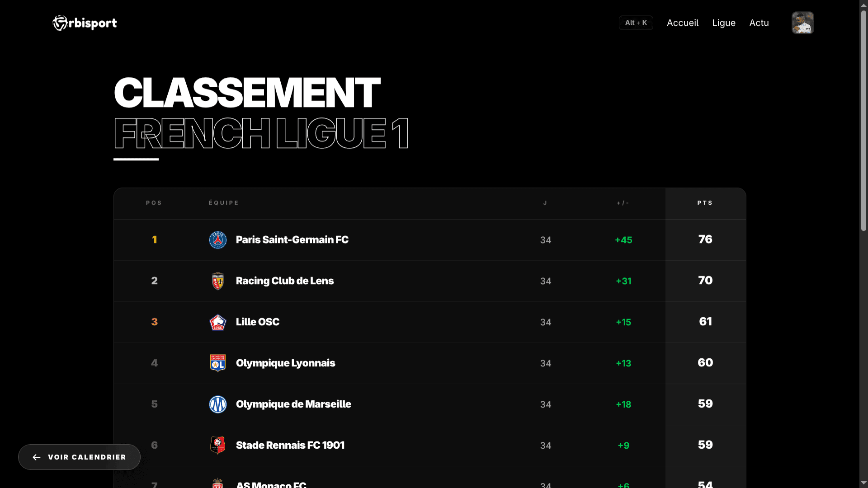Select Lille OSC team name
The height and width of the screenshot is (488, 868).
[258, 322]
